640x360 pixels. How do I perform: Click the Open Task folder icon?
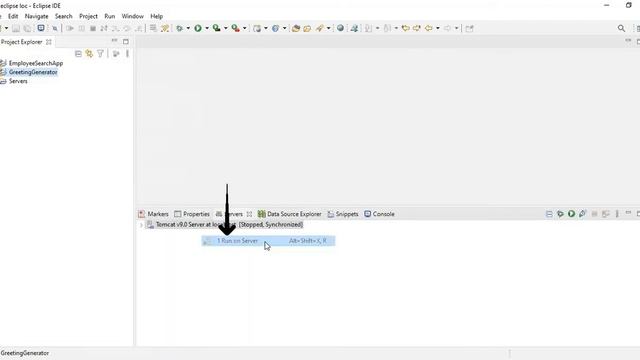(307, 28)
